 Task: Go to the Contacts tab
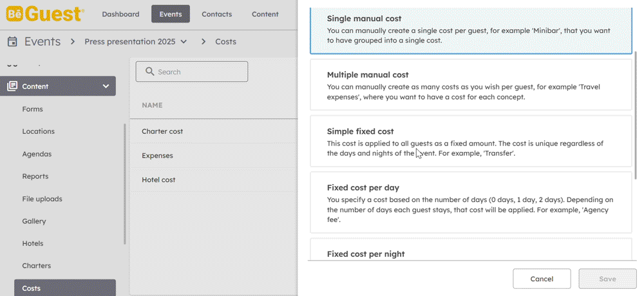click(x=217, y=14)
